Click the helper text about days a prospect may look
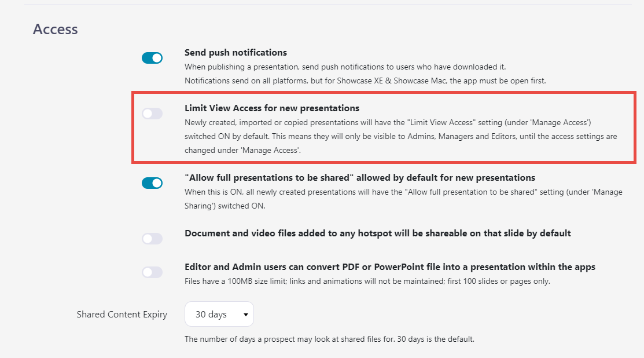Image resolution: width=644 pixels, height=358 pixels. (329, 339)
